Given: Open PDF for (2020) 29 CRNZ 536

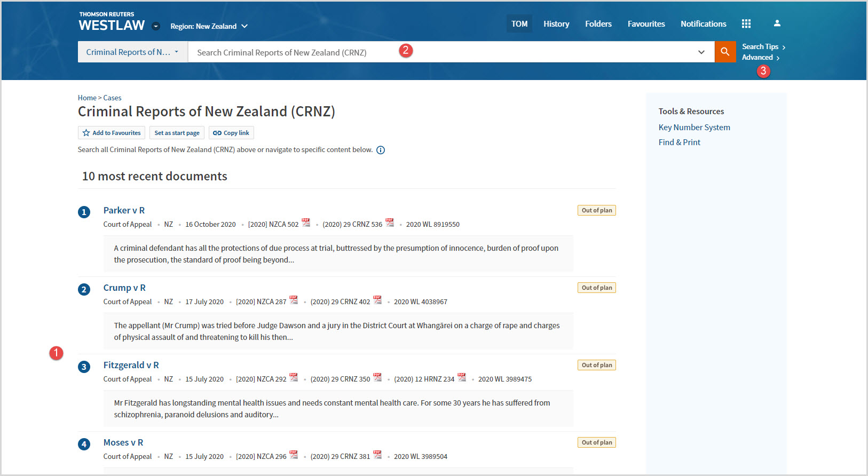Looking at the screenshot, I should (x=390, y=223).
